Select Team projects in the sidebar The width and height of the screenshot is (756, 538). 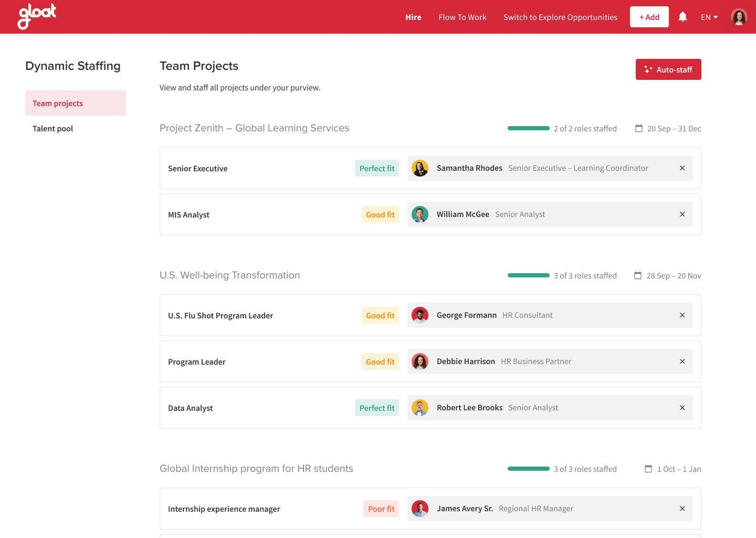pyautogui.click(x=76, y=103)
